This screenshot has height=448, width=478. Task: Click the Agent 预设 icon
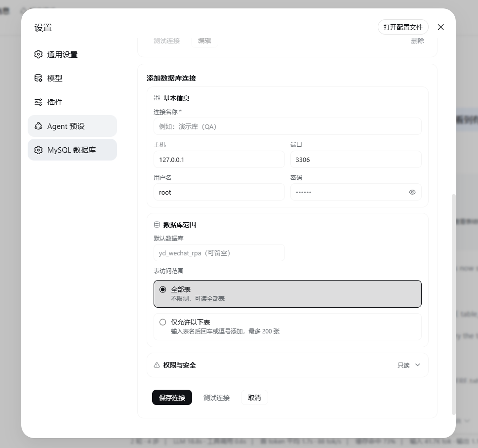pos(39,126)
